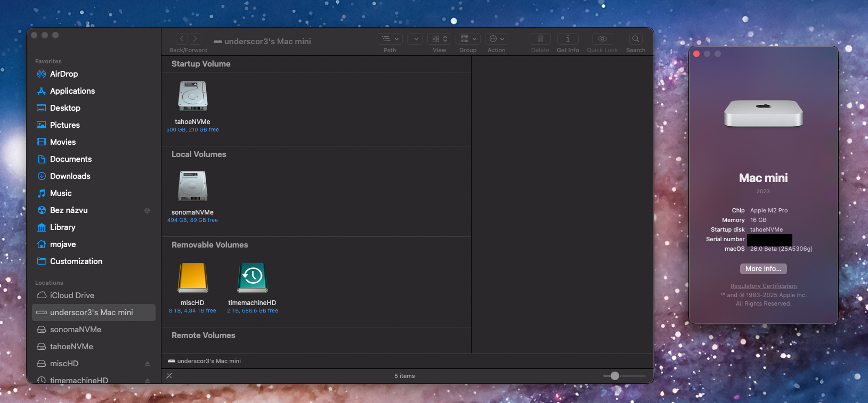Click the Delete trash icon
The image size is (868, 403).
pos(540,39)
